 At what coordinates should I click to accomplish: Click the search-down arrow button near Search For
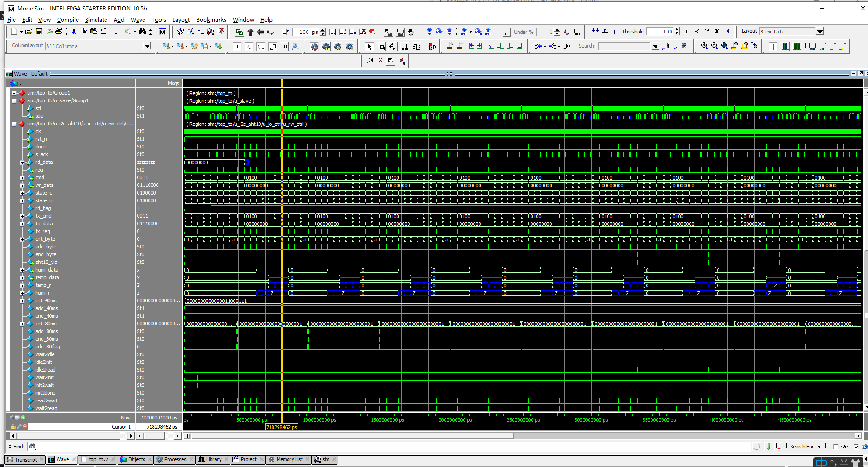coord(768,447)
